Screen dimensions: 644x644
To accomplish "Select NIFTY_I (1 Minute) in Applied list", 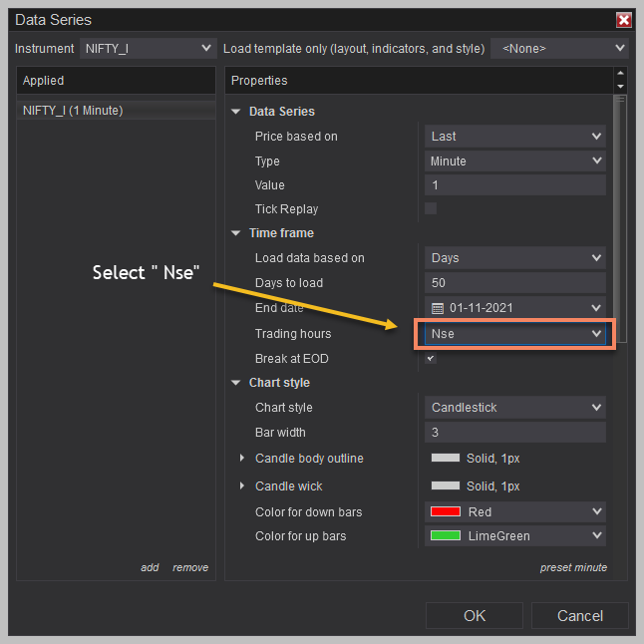I will [116, 110].
